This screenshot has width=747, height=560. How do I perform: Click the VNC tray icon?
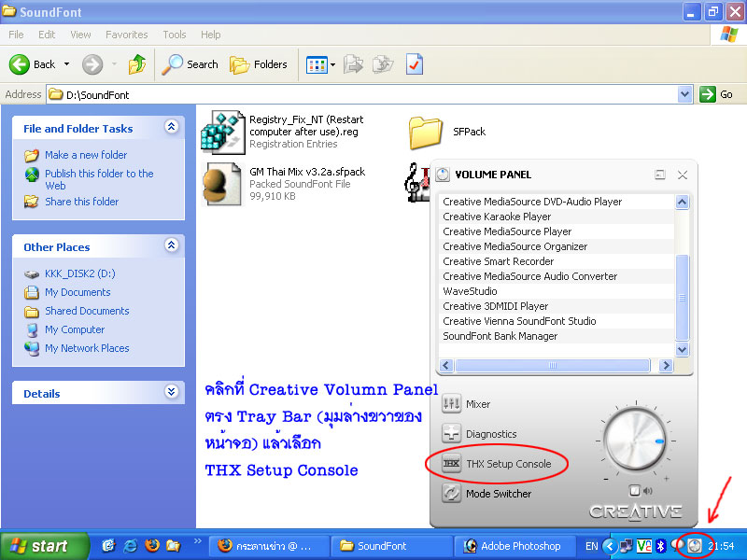coord(644,546)
